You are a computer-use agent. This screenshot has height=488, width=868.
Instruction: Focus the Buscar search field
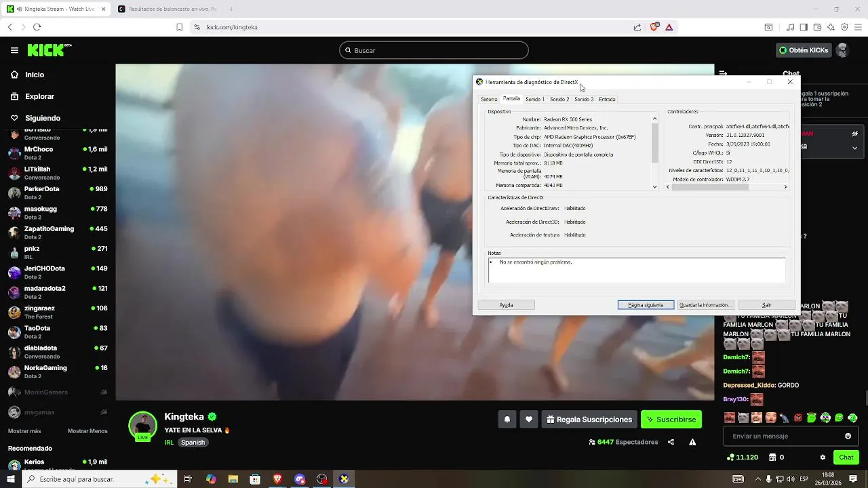pos(434,50)
